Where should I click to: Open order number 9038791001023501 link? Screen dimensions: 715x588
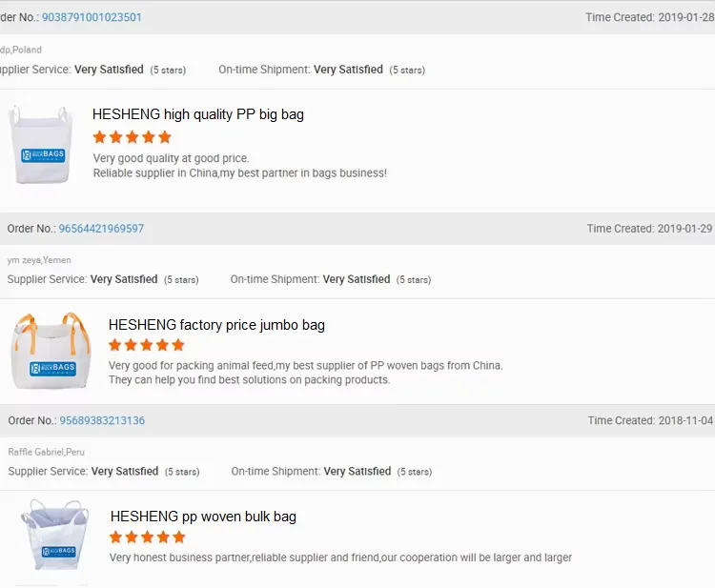92,17
